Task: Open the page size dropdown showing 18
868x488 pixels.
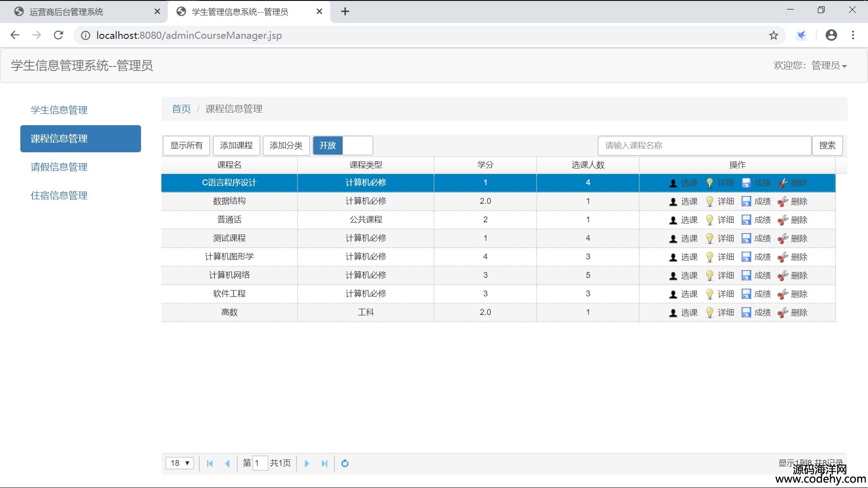Action: point(179,463)
